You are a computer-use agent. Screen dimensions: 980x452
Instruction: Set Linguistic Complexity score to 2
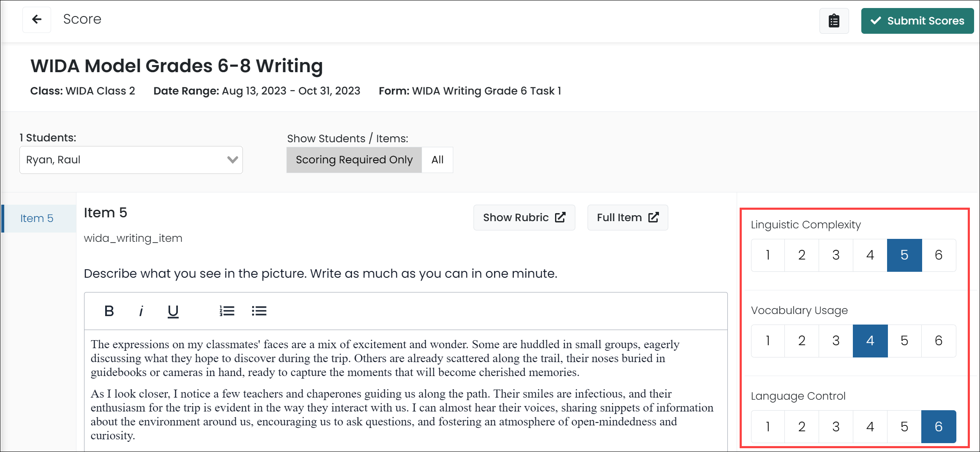pos(802,255)
